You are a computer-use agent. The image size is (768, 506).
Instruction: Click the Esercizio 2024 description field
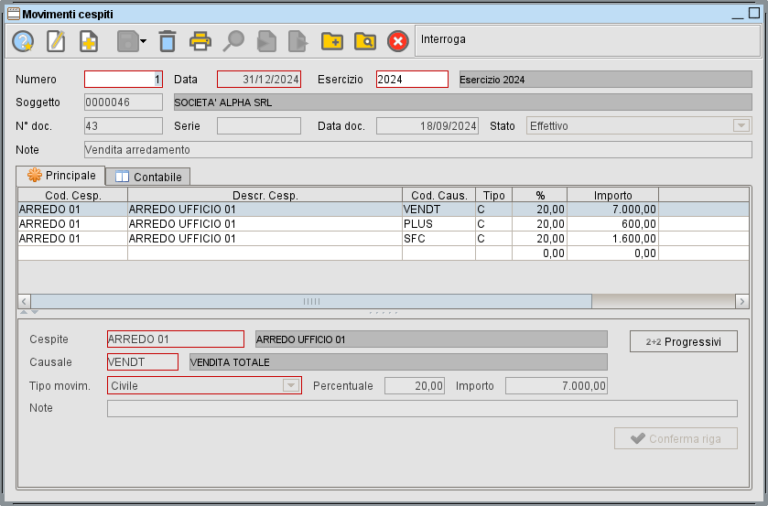(x=605, y=79)
